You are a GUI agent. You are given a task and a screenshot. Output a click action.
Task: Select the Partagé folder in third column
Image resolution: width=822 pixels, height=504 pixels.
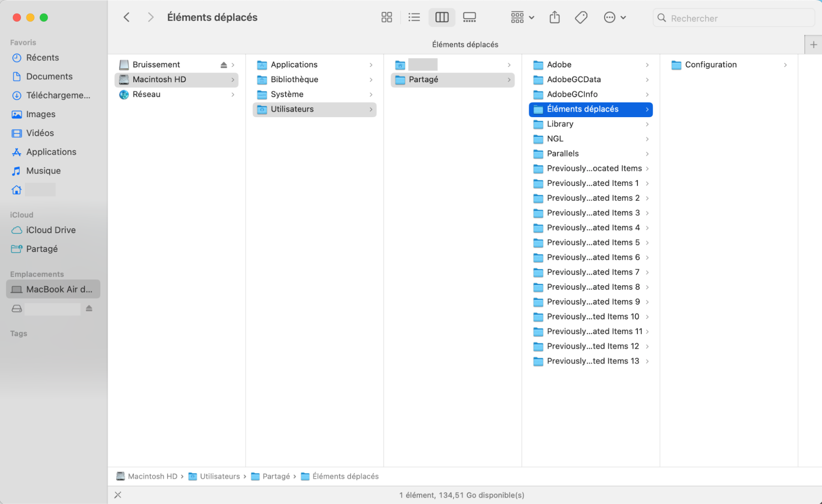pos(453,80)
